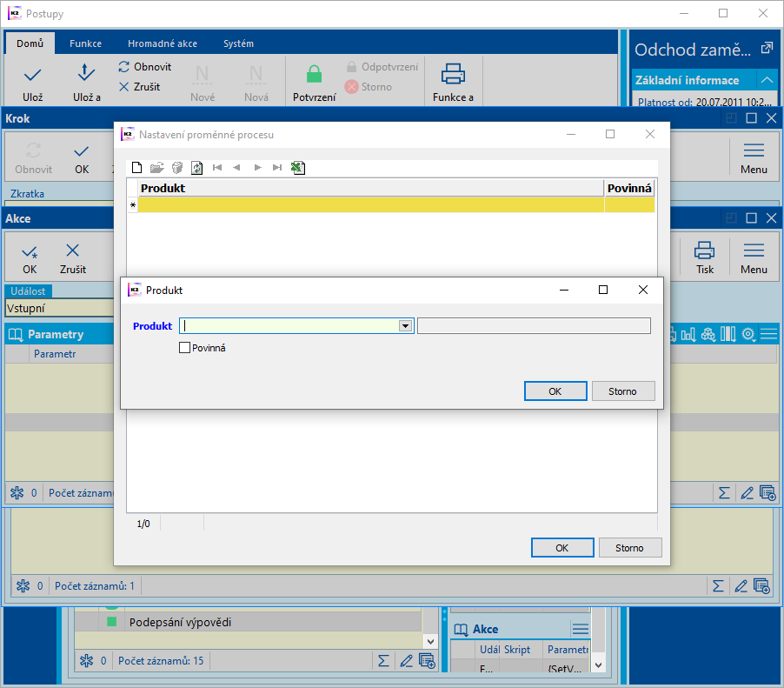Click hamburger menu icon in bottom Akce panel
Screen dimensions: 784x688
pyautogui.click(x=580, y=629)
